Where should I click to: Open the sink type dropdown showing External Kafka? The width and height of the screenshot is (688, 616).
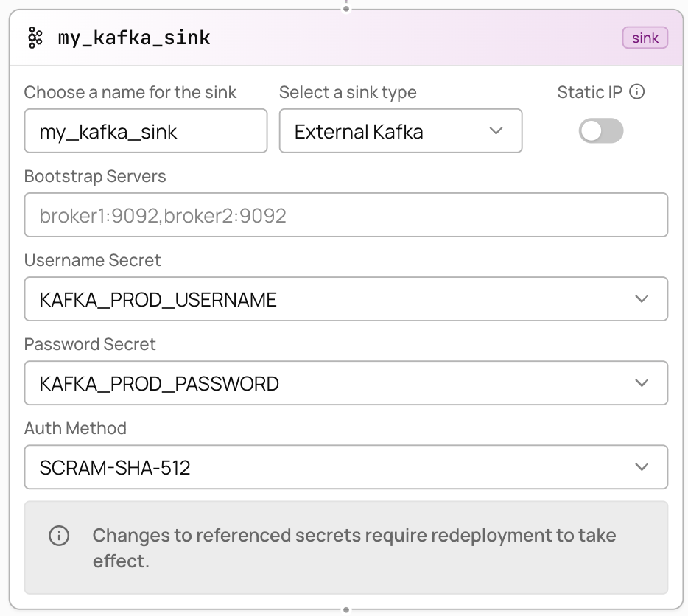point(401,131)
